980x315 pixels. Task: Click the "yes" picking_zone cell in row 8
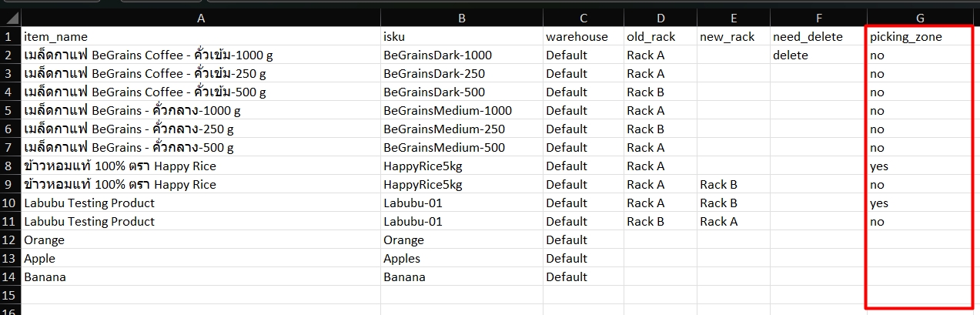[x=879, y=166]
